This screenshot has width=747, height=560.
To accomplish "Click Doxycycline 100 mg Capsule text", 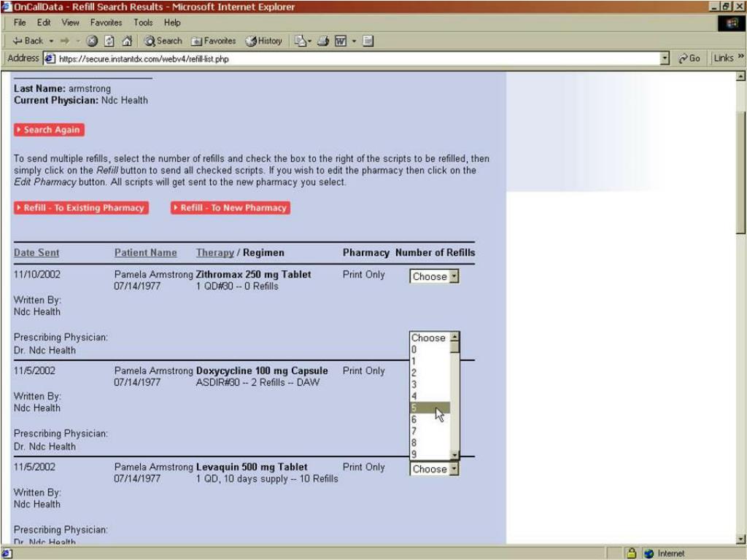I will point(262,370).
